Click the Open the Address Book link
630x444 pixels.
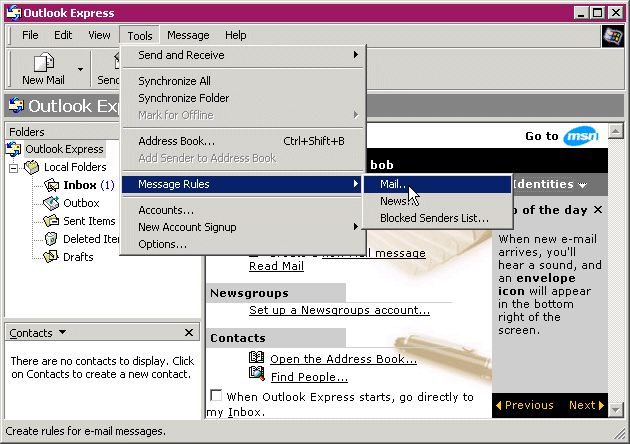pyautogui.click(x=344, y=359)
